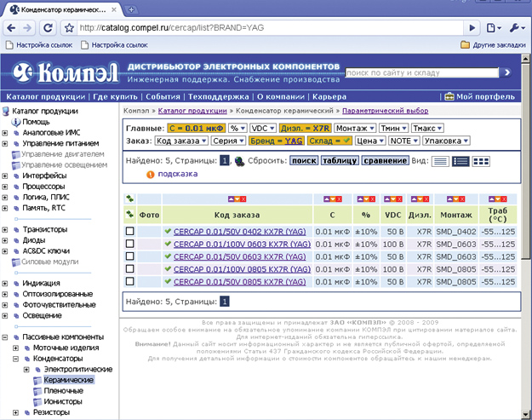This screenshot has height=420, width=532.
Task: Switch to grid view icon
Action: 481,161
